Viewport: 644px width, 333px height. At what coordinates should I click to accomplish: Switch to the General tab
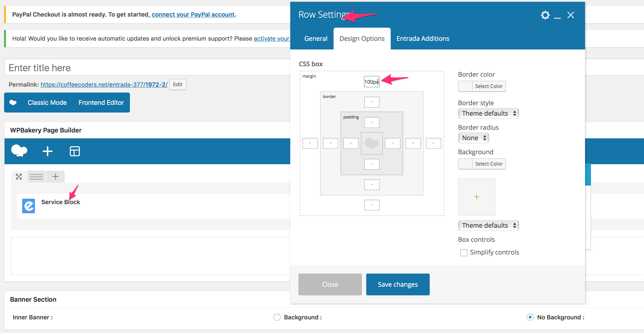(x=316, y=39)
